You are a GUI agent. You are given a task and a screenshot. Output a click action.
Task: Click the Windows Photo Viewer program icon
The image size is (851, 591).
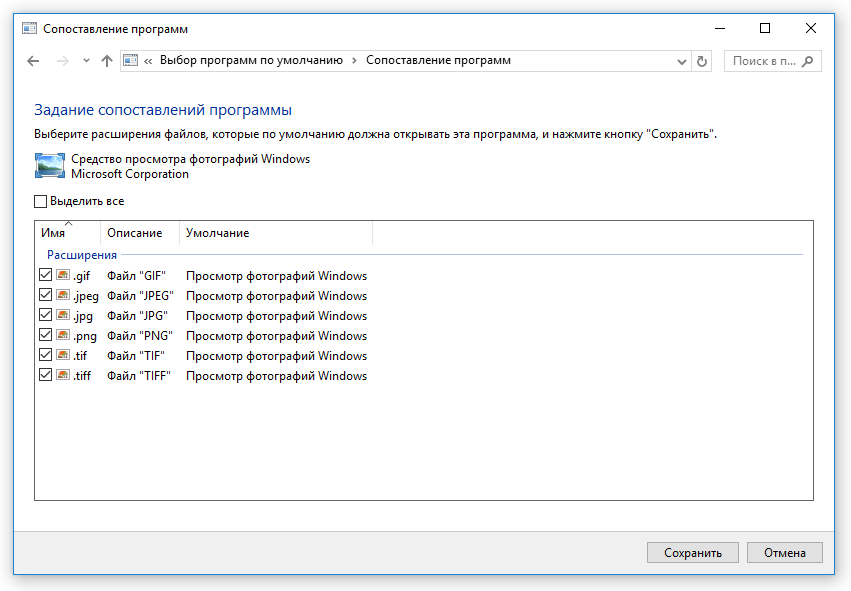pyautogui.click(x=50, y=166)
